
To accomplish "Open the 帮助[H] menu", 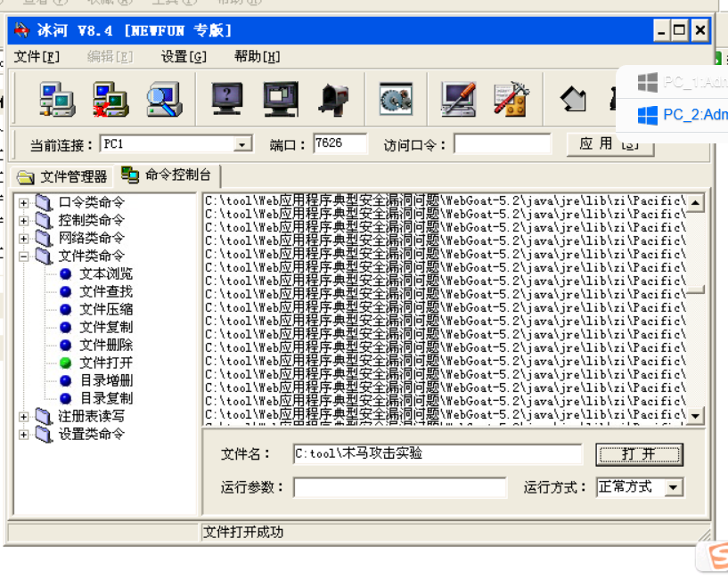I will [x=257, y=57].
